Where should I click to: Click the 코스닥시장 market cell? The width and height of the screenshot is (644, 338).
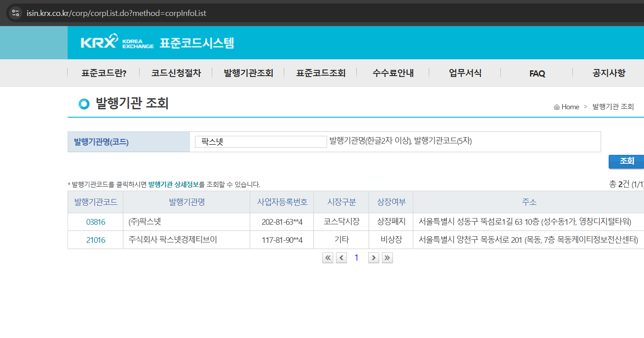pos(341,222)
